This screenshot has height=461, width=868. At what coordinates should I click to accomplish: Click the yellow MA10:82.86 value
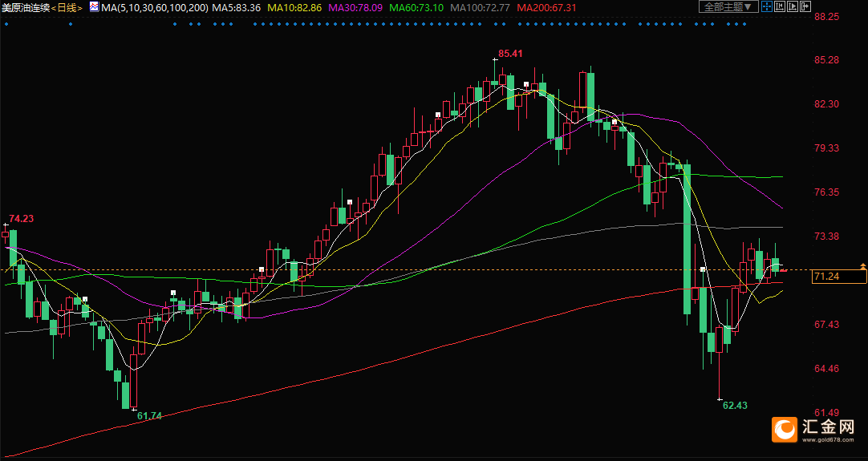click(294, 8)
